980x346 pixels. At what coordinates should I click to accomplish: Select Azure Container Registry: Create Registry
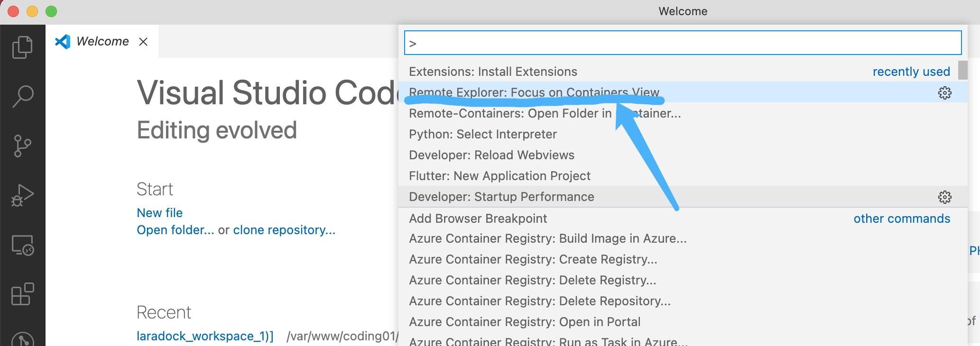(683, 259)
